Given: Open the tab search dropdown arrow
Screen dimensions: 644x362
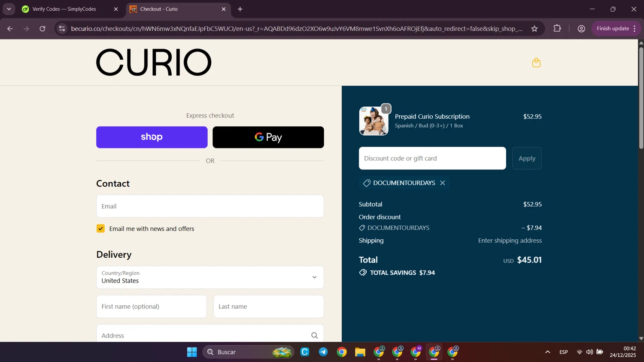Looking at the screenshot, I should [9, 9].
